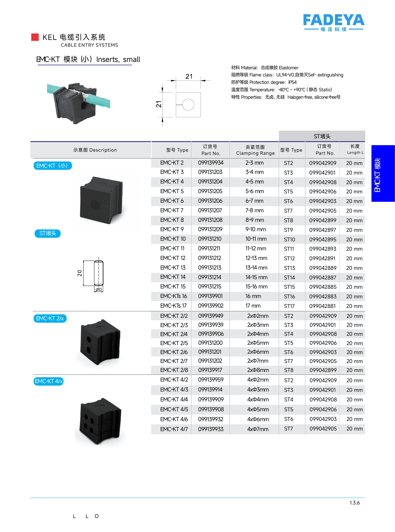The height and width of the screenshot is (532, 395).
Task: Click the Protection degree IP54 line
Action: pyautogui.click(x=264, y=82)
